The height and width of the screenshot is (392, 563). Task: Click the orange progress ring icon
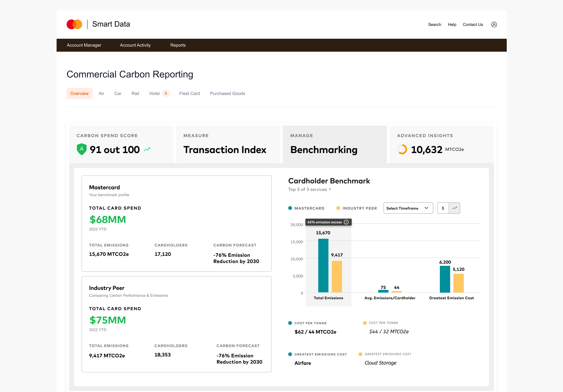pos(402,149)
